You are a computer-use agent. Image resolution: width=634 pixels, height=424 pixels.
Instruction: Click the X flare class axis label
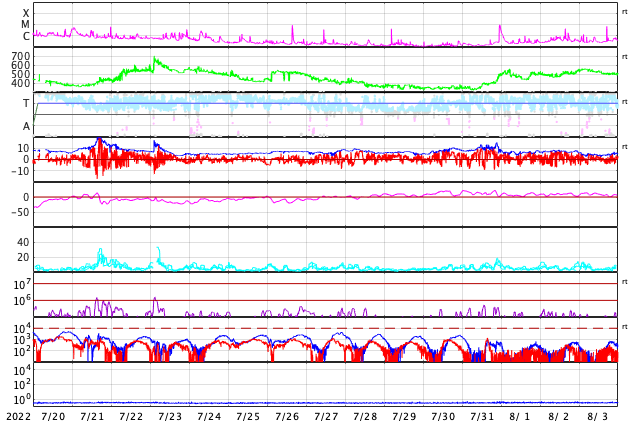click(26, 13)
